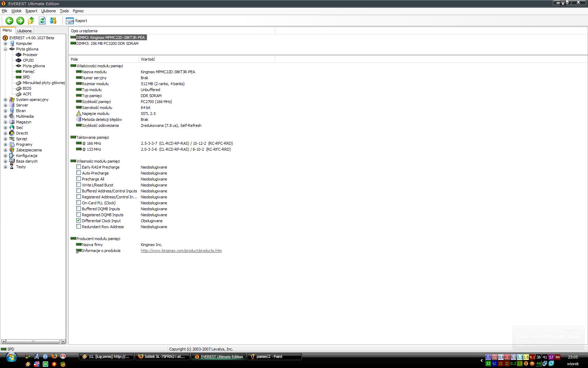This screenshot has height=368, width=588.
Task: Click the Mikroukład płyty głównej icon
Action: click(19, 83)
